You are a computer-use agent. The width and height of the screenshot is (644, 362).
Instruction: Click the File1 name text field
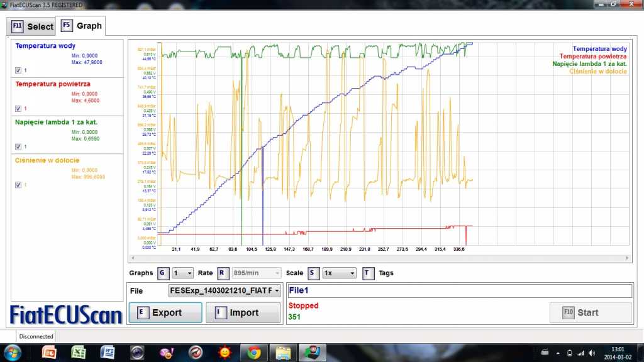pyautogui.click(x=459, y=291)
